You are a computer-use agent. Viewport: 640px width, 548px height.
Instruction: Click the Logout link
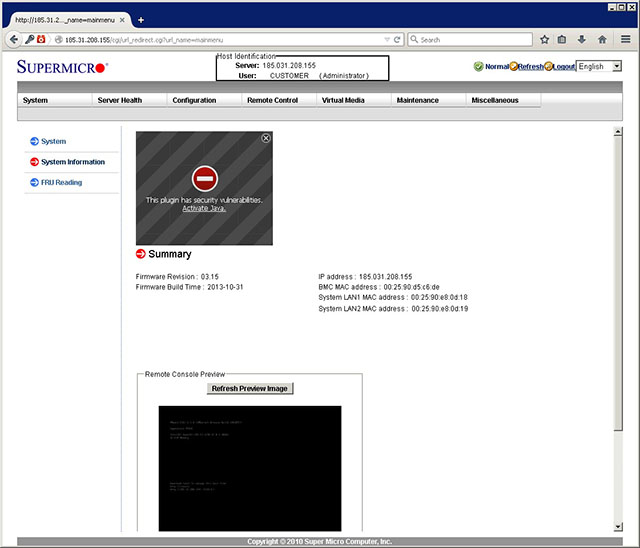click(x=564, y=67)
